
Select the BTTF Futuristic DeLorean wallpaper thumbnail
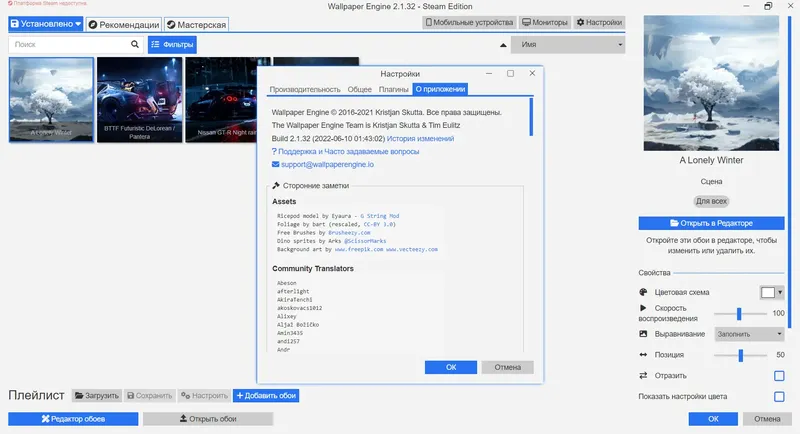139,99
